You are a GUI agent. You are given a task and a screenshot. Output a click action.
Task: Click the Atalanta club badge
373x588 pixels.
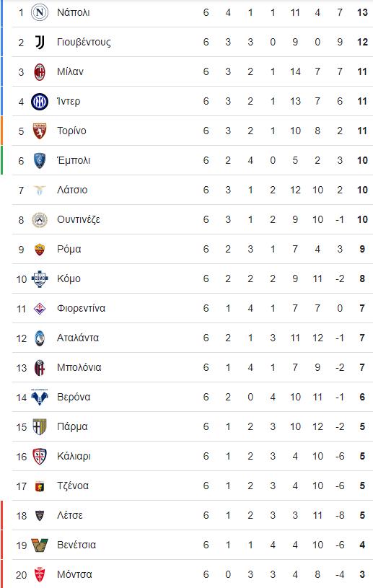40,338
